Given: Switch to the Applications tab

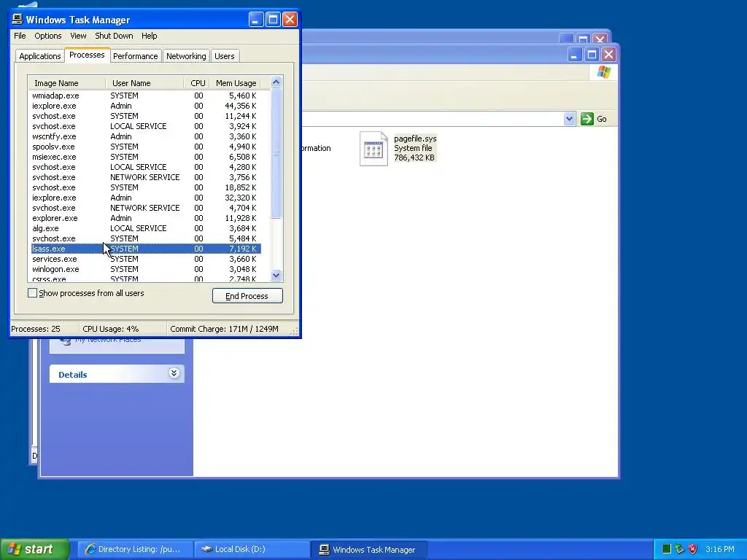Looking at the screenshot, I should tap(40, 56).
